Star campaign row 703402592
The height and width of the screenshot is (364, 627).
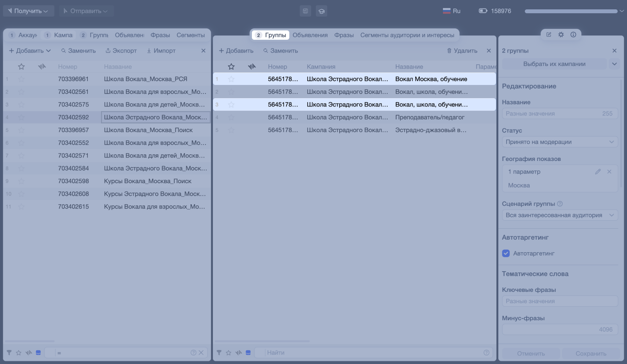click(x=21, y=117)
